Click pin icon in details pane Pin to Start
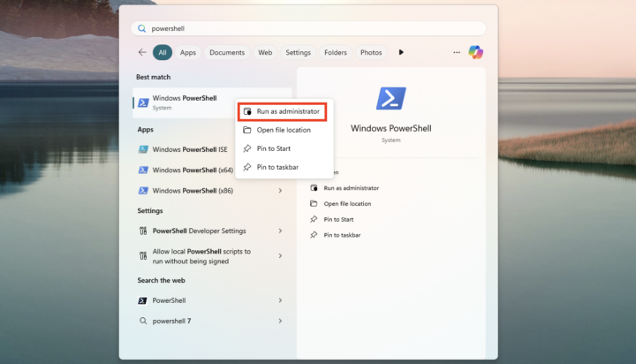636x364 pixels. point(314,219)
